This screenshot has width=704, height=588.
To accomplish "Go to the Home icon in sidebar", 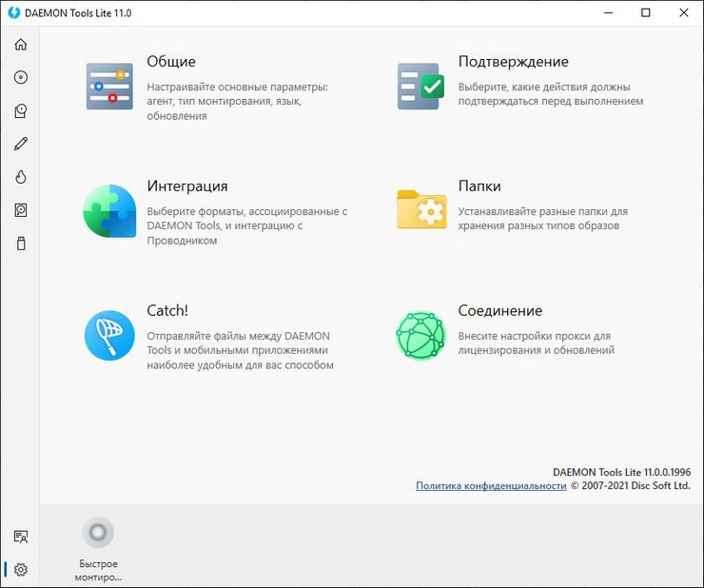I will (20, 45).
